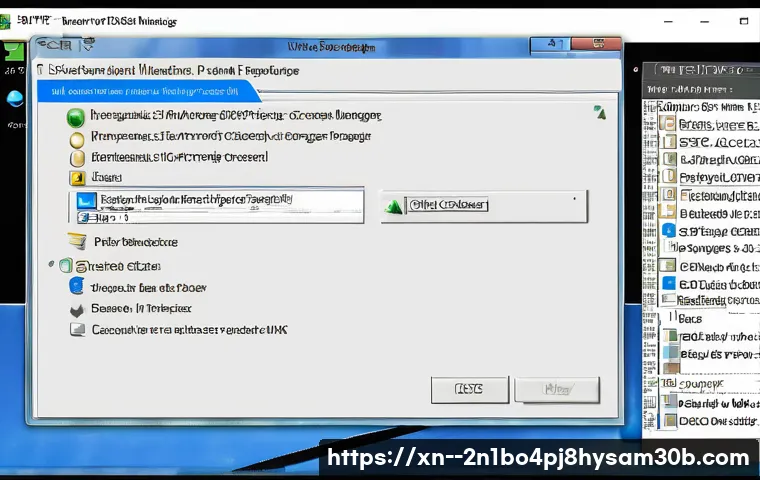The image size is (760, 480).
Task: Click the upper blue square icon in the right panel
Action: tap(669, 230)
